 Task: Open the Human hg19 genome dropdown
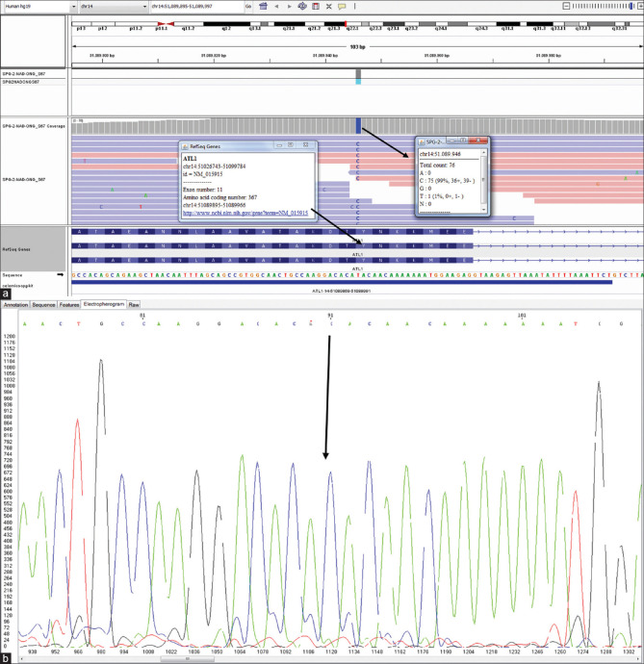pos(39,6)
